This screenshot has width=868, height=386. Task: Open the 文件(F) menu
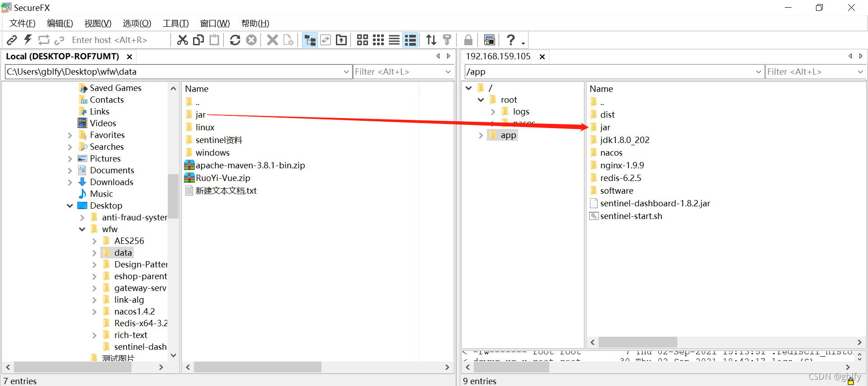point(23,24)
